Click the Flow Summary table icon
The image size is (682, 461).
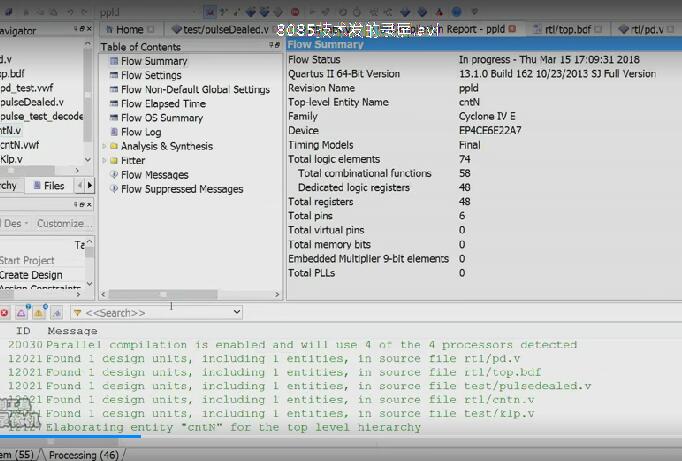tap(114, 61)
